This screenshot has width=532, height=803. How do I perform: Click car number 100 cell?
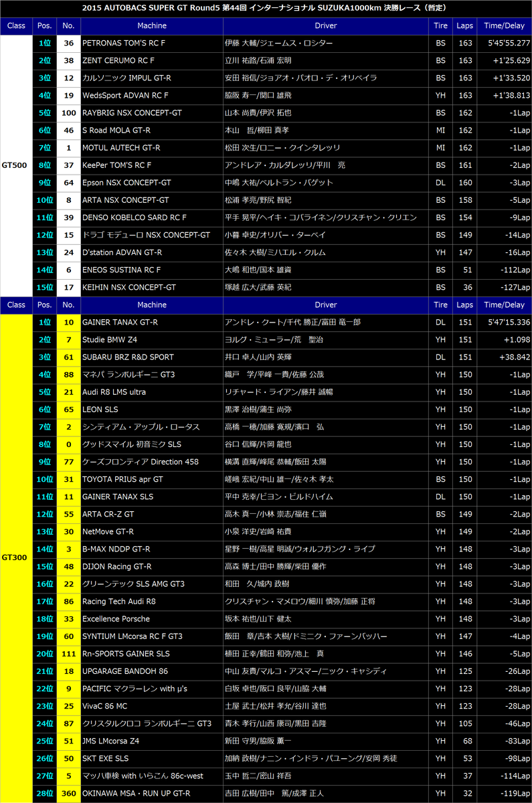[68, 113]
